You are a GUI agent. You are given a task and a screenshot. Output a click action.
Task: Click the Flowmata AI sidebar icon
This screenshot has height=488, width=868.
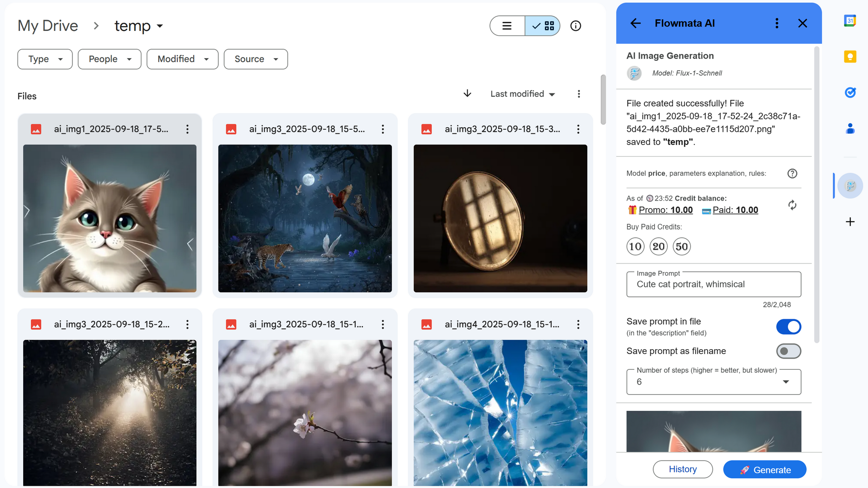pyautogui.click(x=850, y=186)
